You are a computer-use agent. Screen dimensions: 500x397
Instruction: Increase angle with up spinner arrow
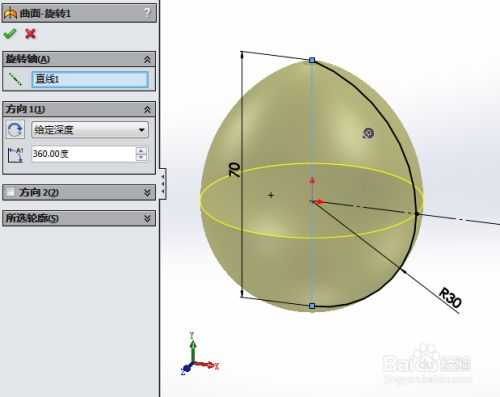click(141, 151)
